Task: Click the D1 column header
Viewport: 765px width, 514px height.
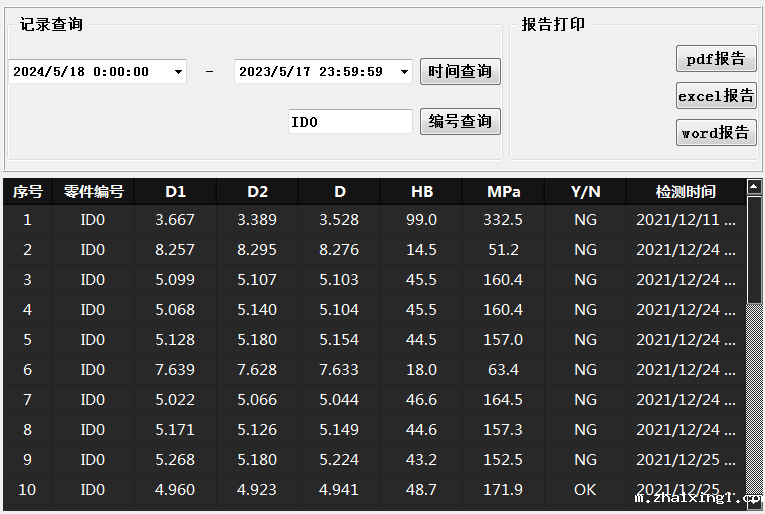Action: pos(176,192)
